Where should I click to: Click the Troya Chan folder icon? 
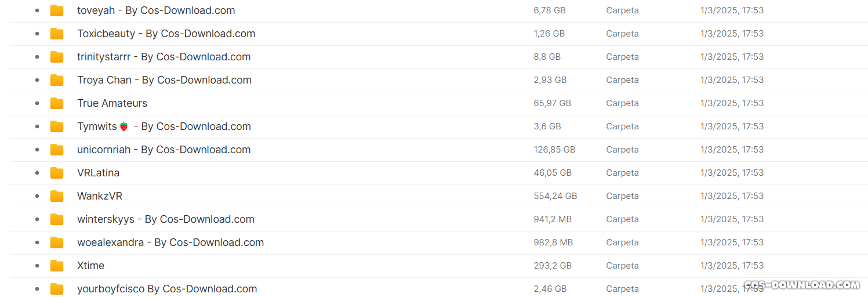tap(57, 80)
